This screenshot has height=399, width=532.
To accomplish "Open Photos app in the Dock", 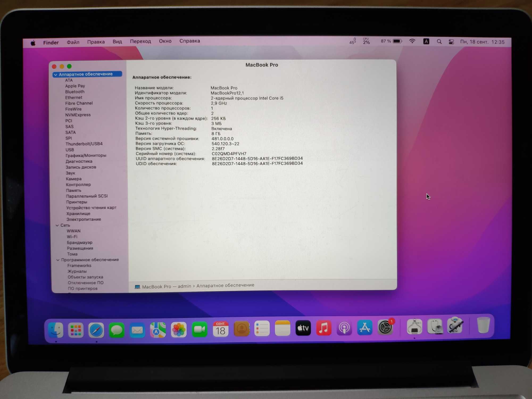I will [179, 330].
